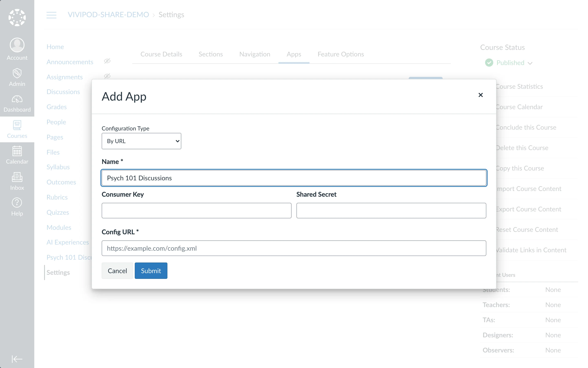
Task: Open Syllabus in course menu
Action: coord(58,167)
